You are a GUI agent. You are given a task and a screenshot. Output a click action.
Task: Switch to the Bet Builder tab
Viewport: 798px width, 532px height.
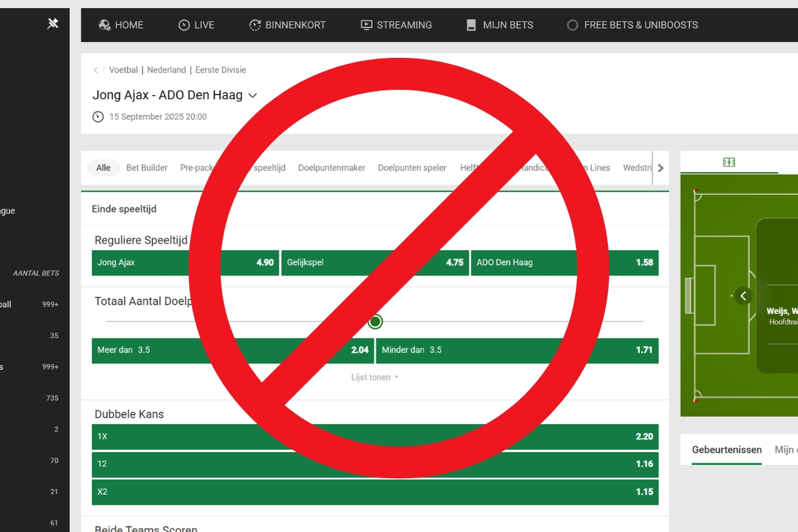(147, 168)
